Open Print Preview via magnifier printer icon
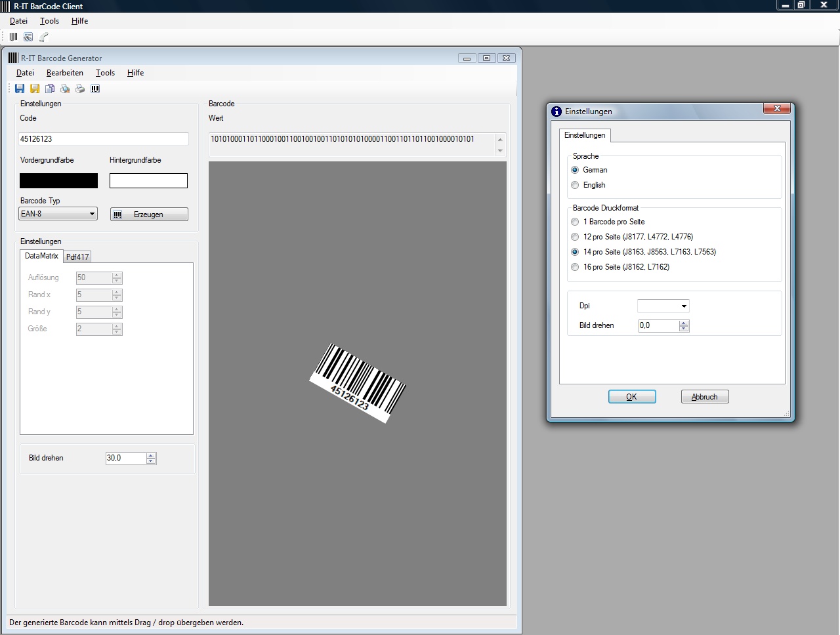This screenshot has width=840, height=635. (65, 89)
